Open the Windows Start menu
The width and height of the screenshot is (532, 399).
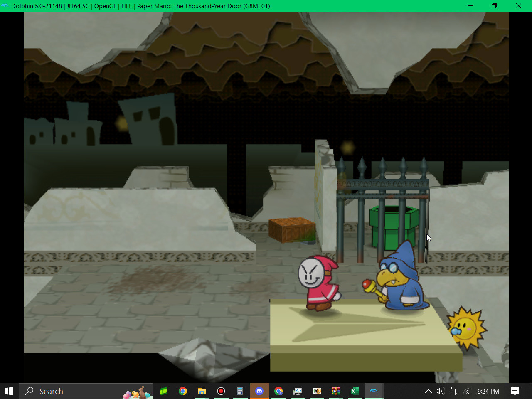(x=9, y=391)
